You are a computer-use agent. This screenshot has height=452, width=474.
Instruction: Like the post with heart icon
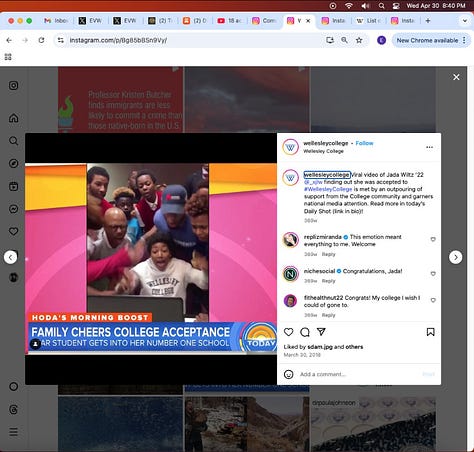[x=289, y=332]
